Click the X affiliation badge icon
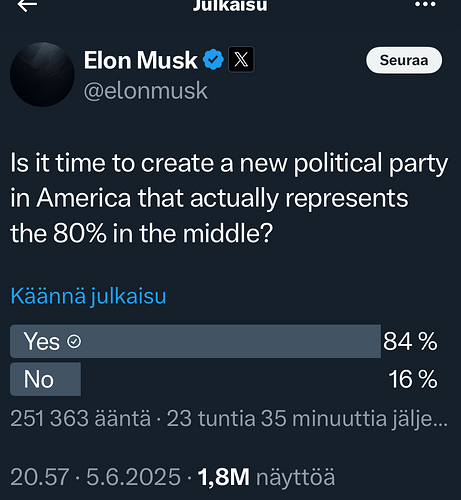This screenshot has width=461, height=500. (x=241, y=60)
